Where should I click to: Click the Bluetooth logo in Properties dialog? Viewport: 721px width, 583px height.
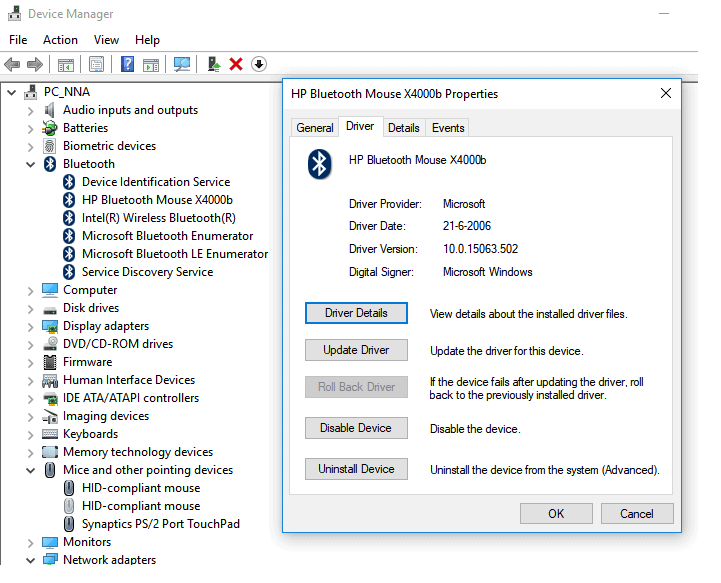pos(319,164)
